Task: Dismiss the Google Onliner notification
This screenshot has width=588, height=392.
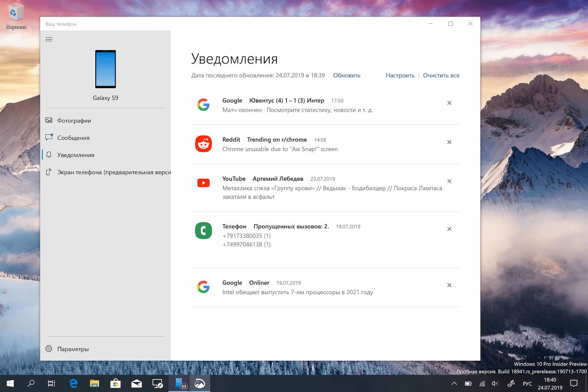Action: point(449,285)
